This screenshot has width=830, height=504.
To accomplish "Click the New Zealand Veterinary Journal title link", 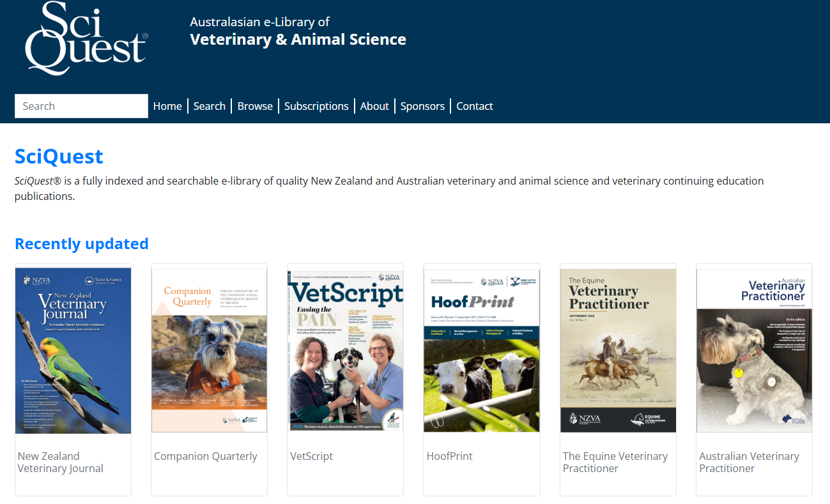I will 60,462.
